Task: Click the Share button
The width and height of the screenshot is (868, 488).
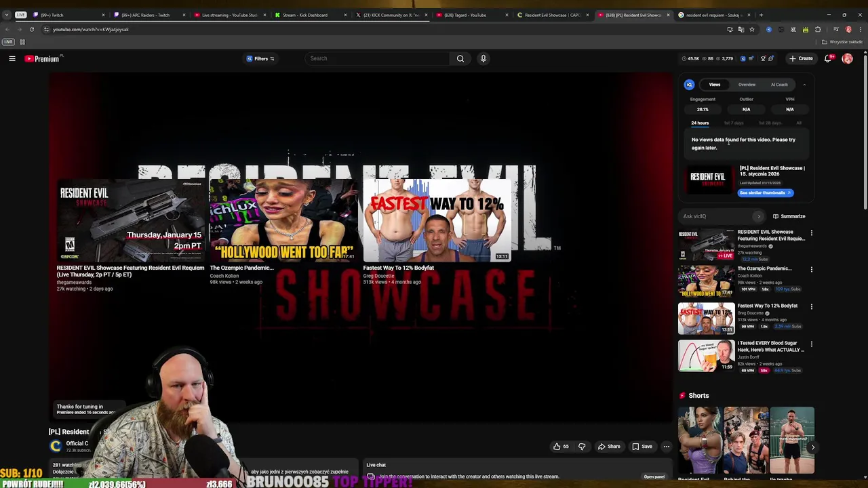Action: (609, 447)
